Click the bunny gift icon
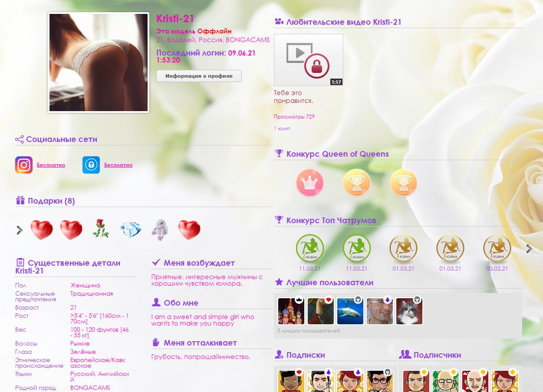This screenshot has height=392, width=543. pos(159,230)
